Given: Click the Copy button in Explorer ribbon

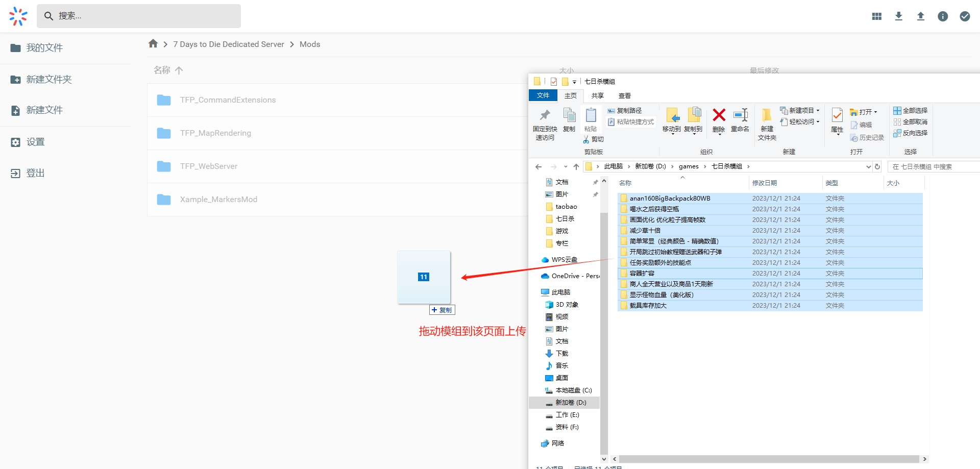Looking at the screenshot, I should pos(569,120).
